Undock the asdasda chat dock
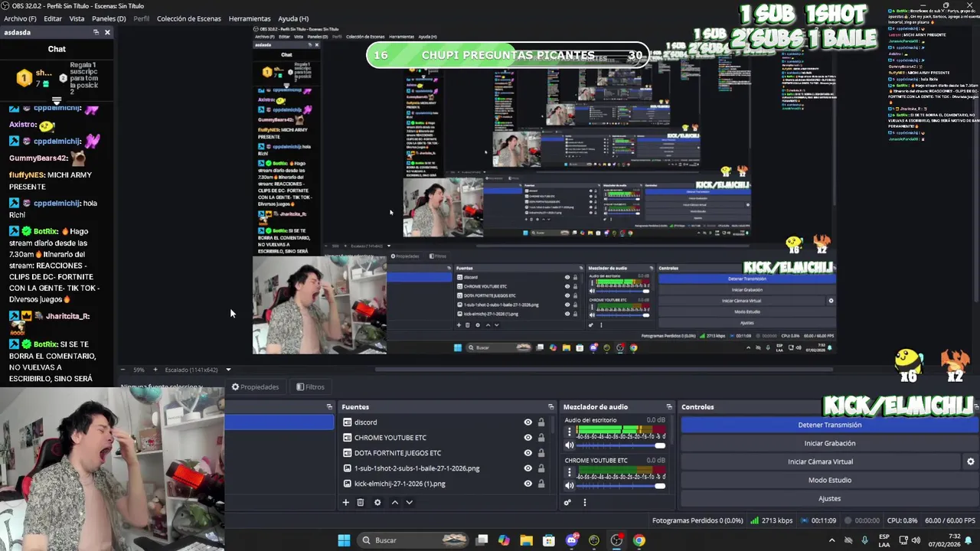The height and width of the screenshot is (551, 980). coord(96,32)
